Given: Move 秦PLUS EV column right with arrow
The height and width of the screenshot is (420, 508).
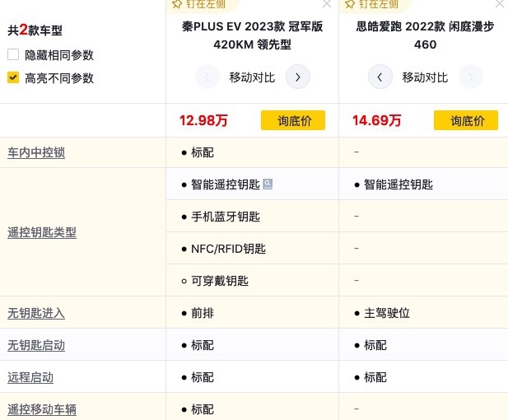Looking at the screenshot, I should pos(298,77).
